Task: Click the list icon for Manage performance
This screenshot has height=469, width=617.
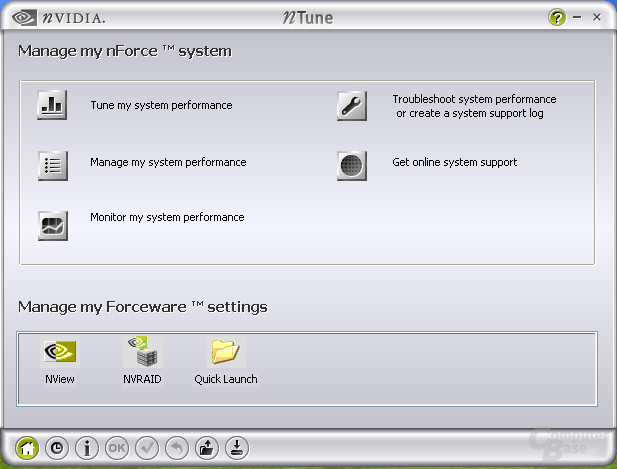Action: click(x=53, y=166)
